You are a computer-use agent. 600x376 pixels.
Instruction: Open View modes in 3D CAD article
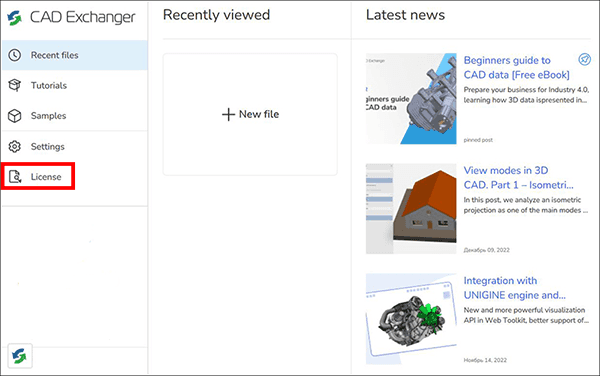518,177
